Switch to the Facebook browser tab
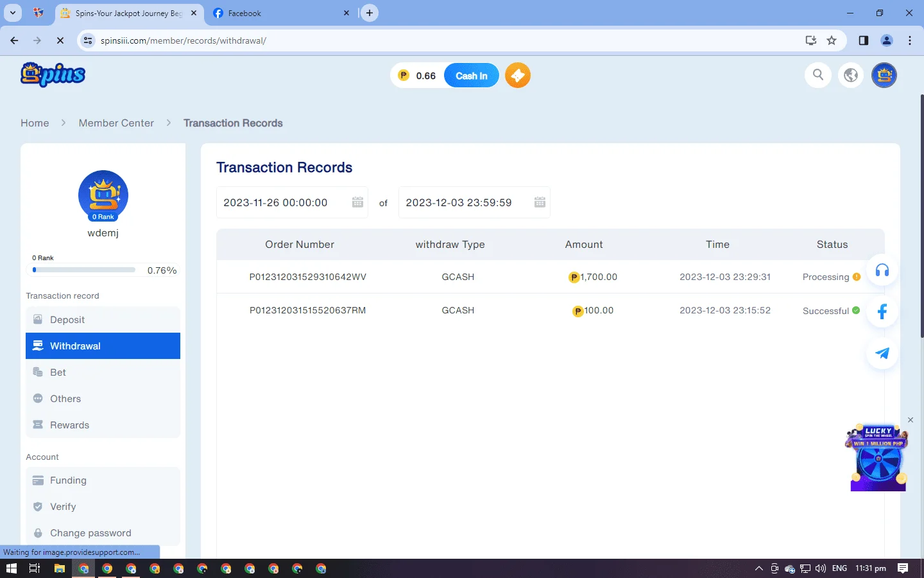Image resolution: width=924 pixels, height=578 pixels. (281, 13)
